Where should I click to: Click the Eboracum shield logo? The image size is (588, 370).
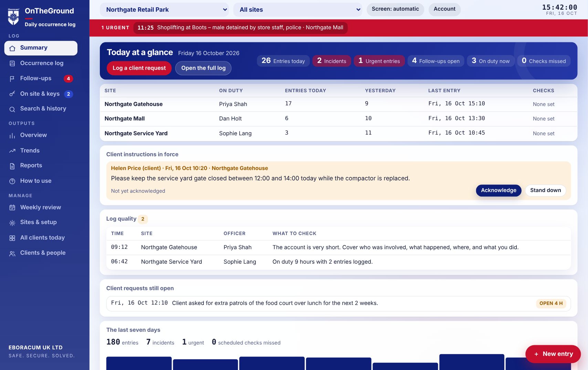click(13, 17)
